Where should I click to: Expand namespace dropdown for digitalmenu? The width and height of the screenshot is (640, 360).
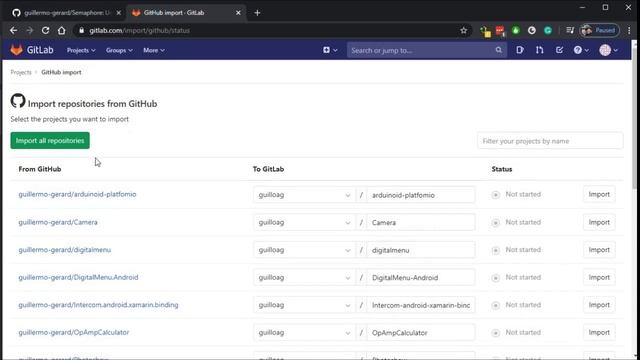pos(304,250)
